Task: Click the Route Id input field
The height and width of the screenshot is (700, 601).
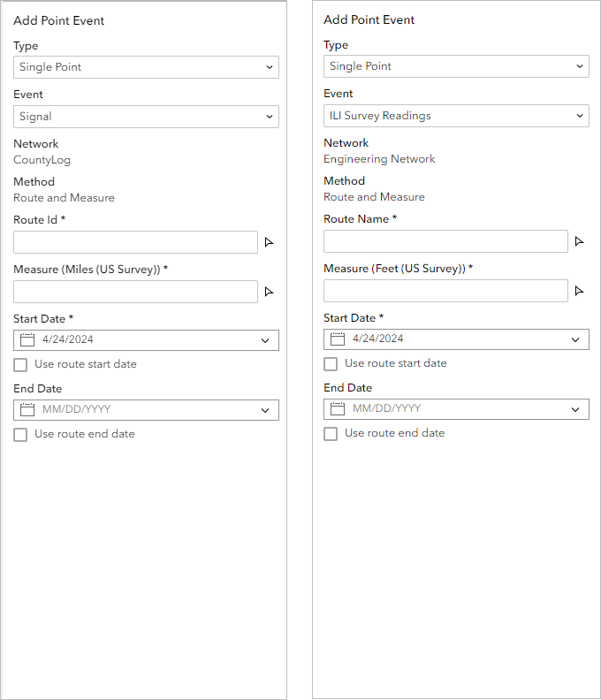Action: (135, 242)
